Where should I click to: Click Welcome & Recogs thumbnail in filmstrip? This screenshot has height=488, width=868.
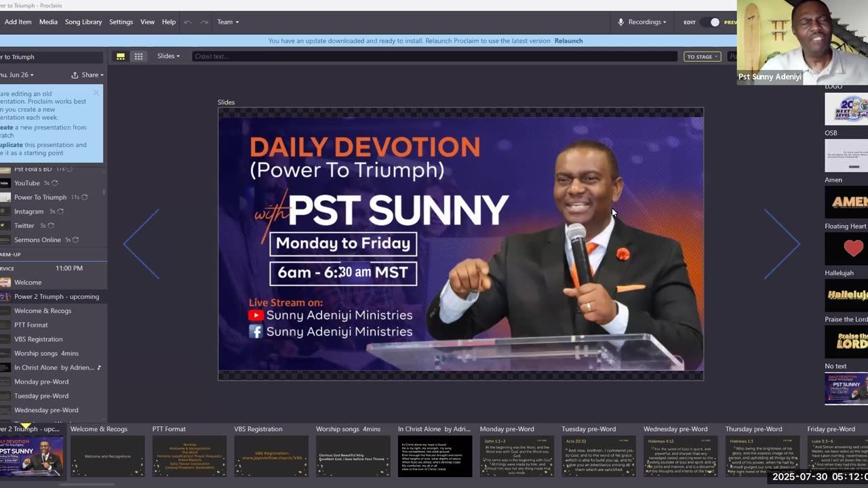click(107, 456)
